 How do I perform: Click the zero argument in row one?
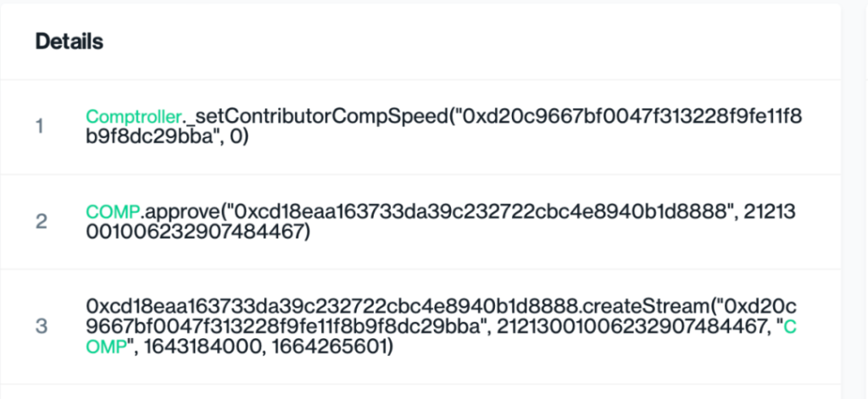coord(236,137)
